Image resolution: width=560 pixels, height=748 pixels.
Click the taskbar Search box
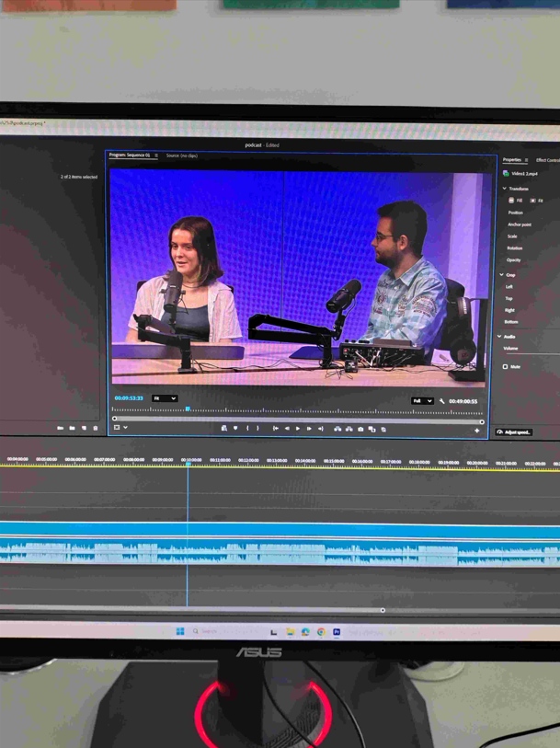pos(226,631)
